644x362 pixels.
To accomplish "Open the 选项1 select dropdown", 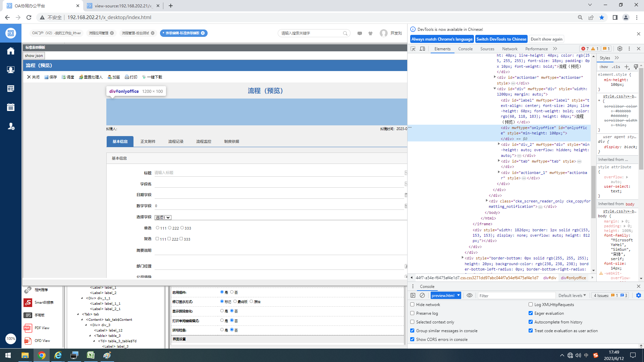I will [163, 218].
